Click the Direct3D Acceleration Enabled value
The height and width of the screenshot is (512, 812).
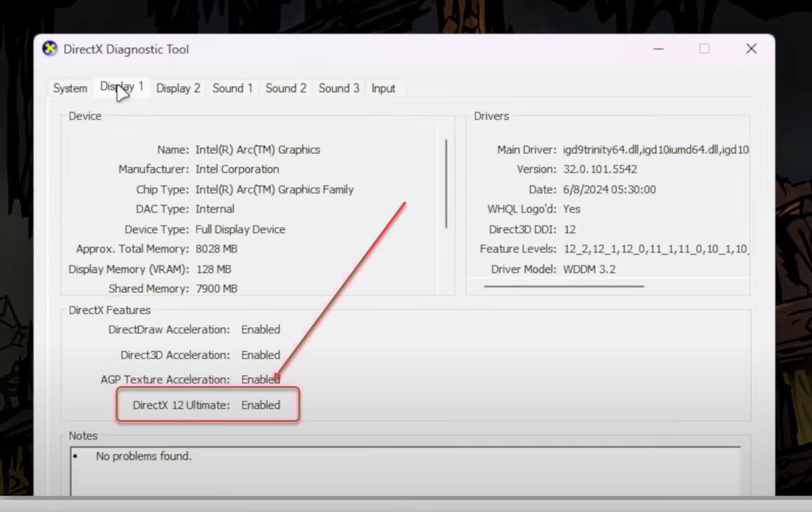click(261, 355)
